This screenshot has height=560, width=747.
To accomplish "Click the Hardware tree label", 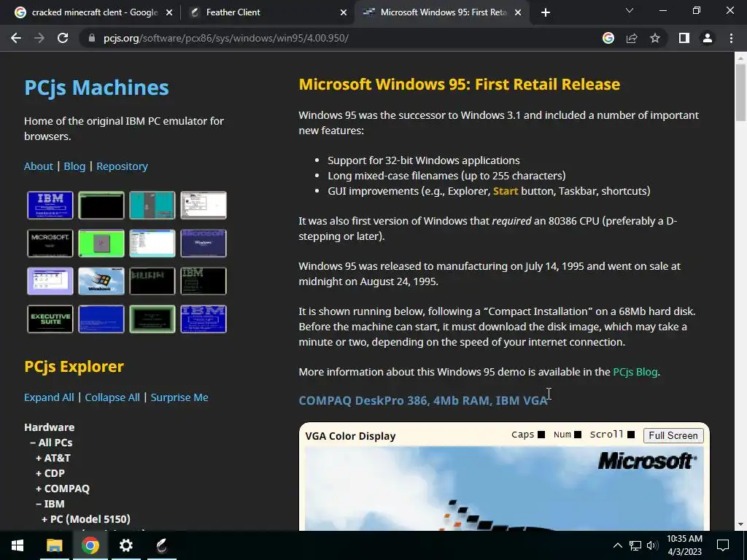I will [50, 427].
